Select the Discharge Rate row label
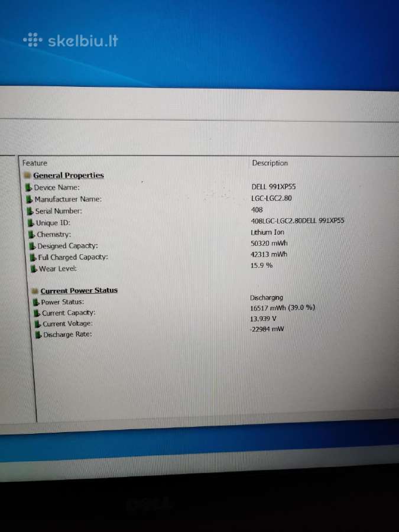399x532 pixels. 67,335
